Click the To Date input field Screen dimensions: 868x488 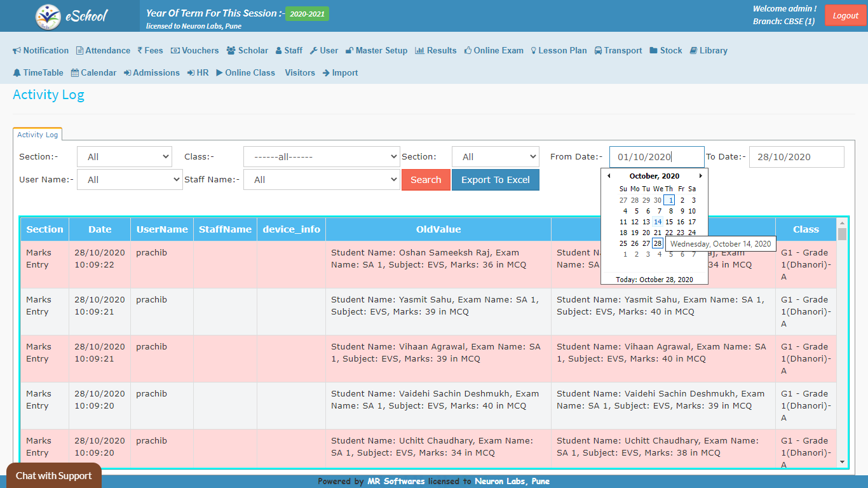click(x=796, y=157)
